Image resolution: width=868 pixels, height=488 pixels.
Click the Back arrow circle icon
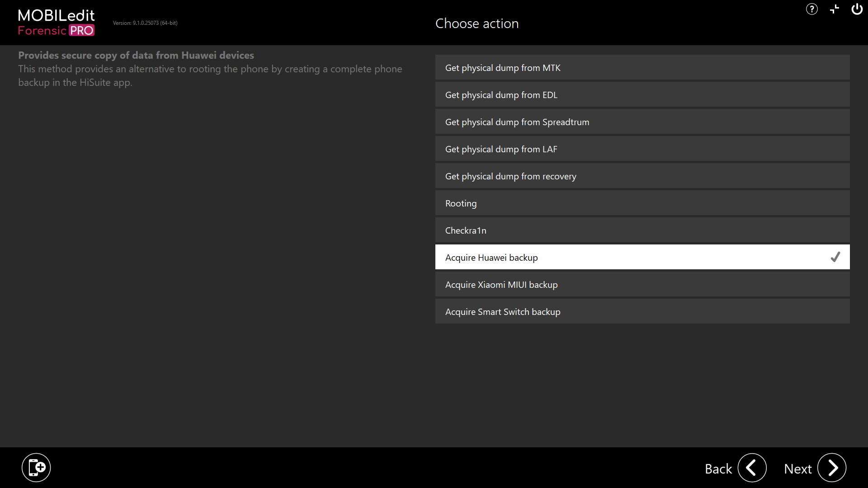pyautogui.click(x=752, y=468)
